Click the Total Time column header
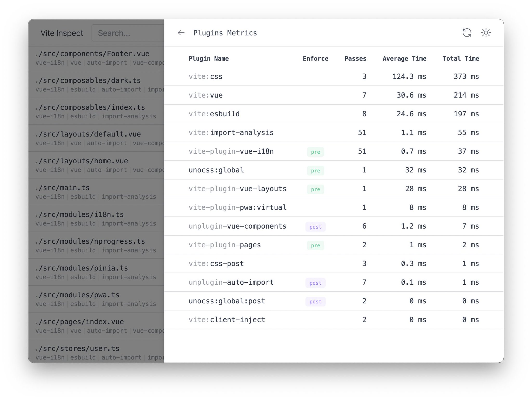The height and width of the screenshot is (400, 532). pos(461,59)
